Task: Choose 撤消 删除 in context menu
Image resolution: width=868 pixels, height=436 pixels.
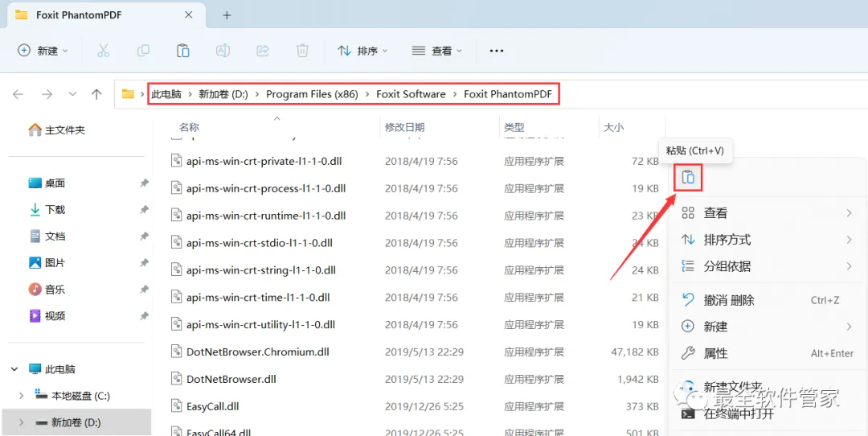Action: 767,300
